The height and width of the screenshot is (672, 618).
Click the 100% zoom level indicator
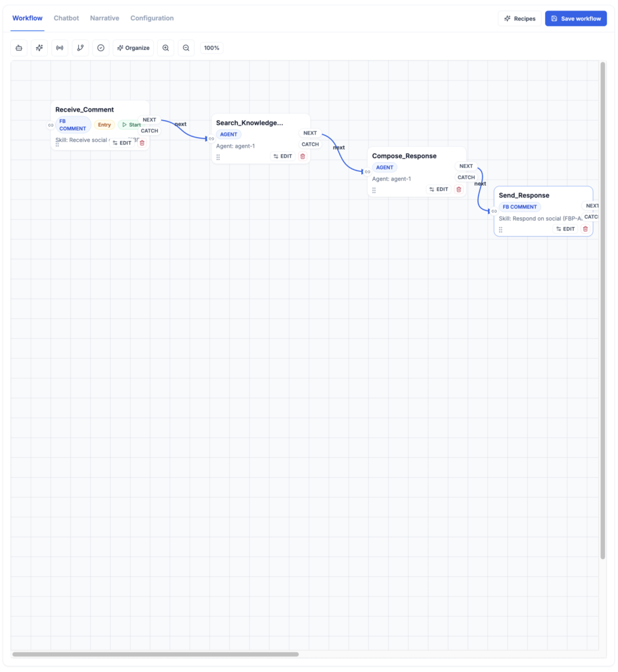pyautogui.click(x=211, y=48)
